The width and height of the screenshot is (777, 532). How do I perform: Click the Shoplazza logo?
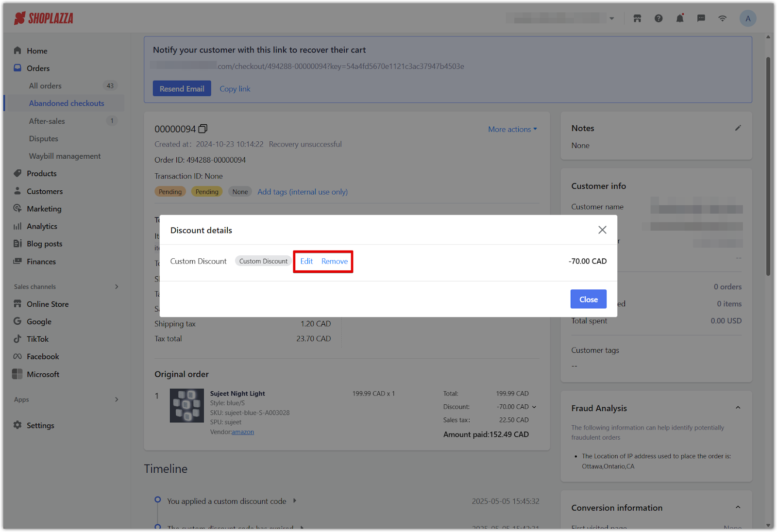(44, 18)
